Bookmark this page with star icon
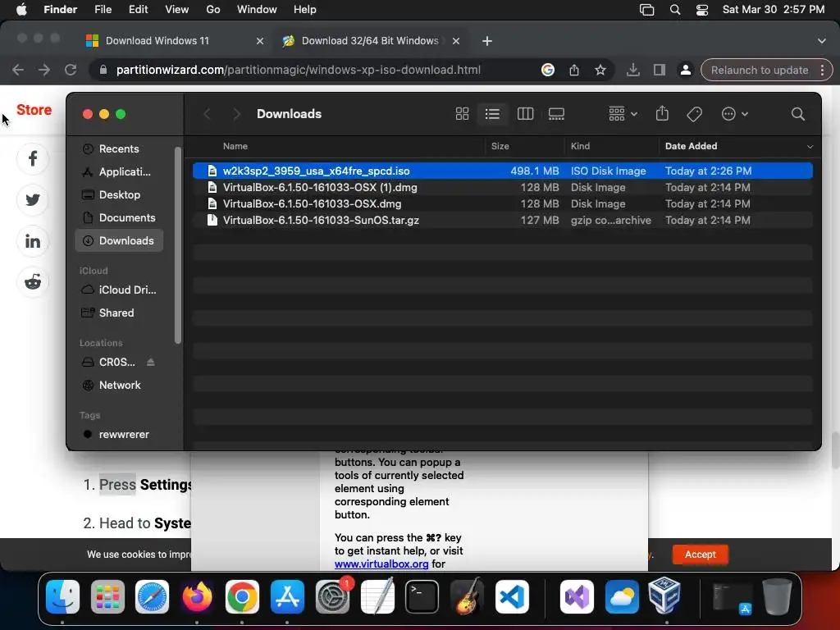Viewport: 840px width, 630px height. 600,70
